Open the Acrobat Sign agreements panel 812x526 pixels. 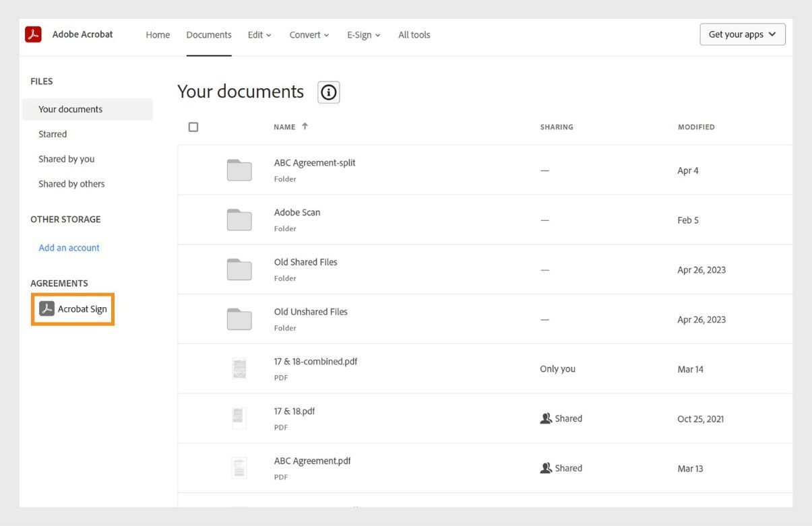tap(72, 308)
